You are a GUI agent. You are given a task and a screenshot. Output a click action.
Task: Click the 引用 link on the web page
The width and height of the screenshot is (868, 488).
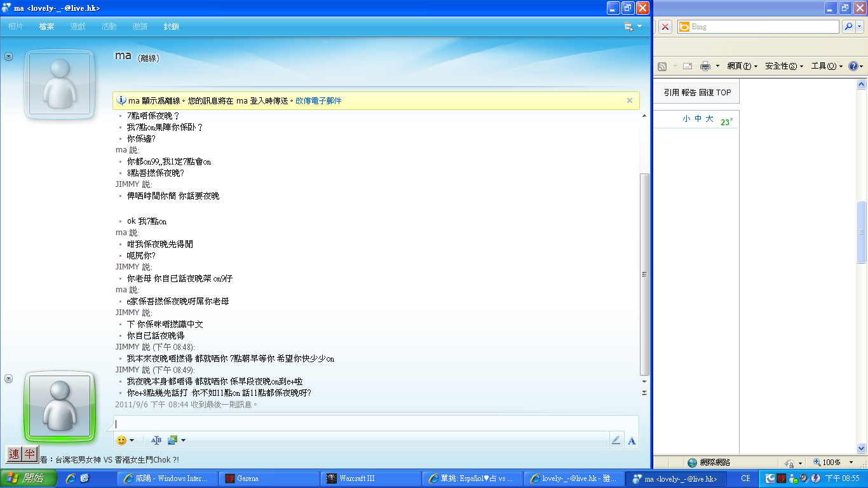click(672, 92)
